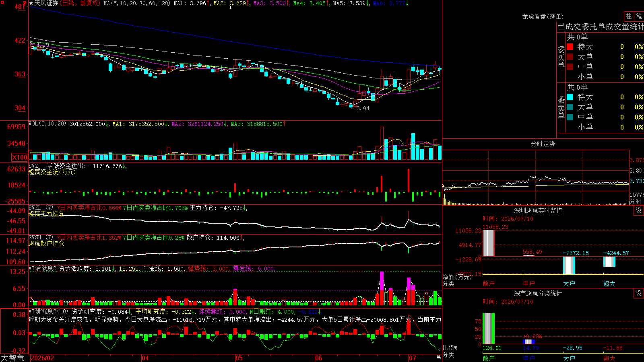The height and width of the screenshot is (362, 644).
Task: Click the padlock icon at the chart's bottom edge
Action: click(438, 357)
